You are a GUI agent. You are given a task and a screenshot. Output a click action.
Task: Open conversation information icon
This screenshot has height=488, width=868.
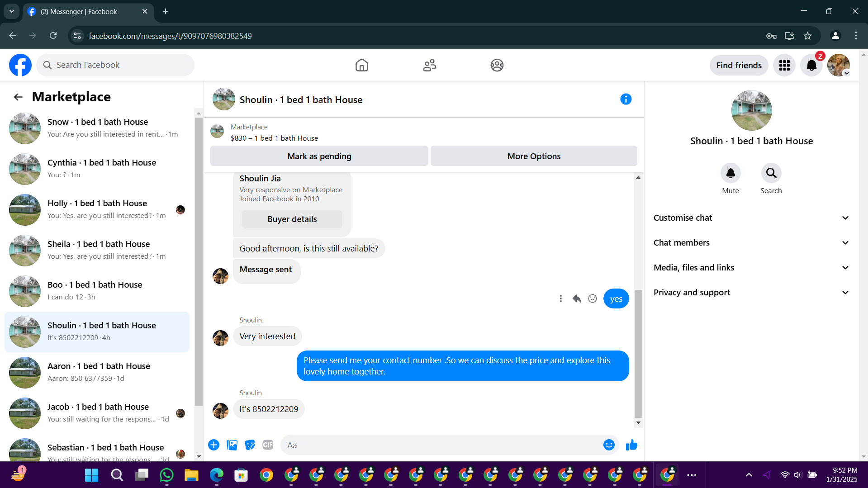(x=626, y=99)
